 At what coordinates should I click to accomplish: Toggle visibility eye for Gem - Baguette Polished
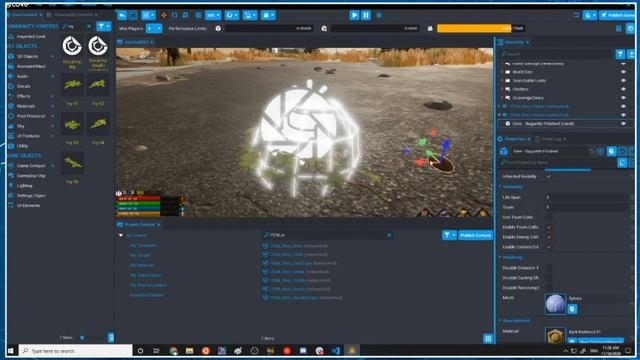[623, 123]
